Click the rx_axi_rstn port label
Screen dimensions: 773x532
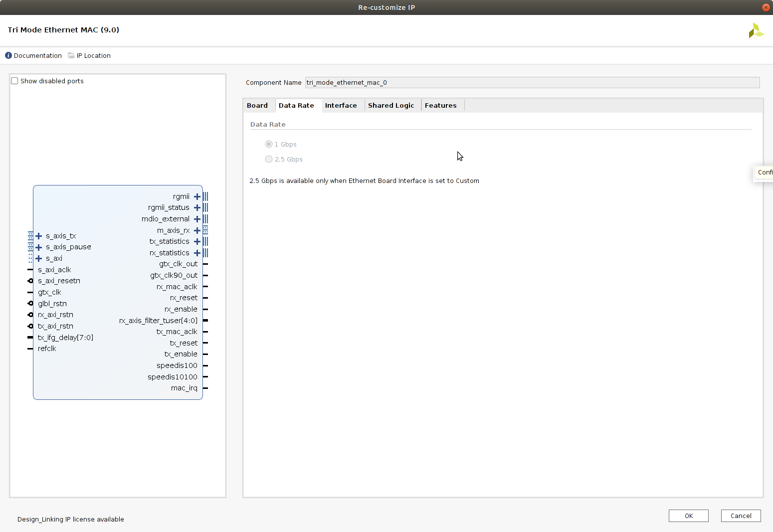tap(55, 315)
